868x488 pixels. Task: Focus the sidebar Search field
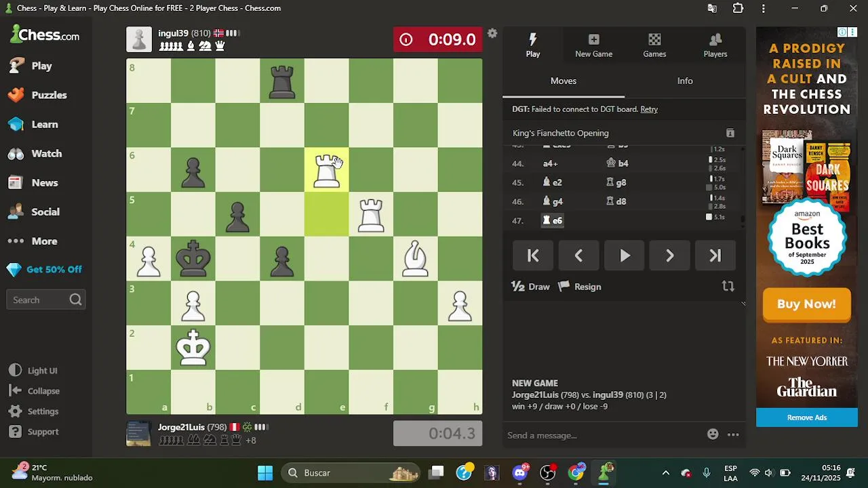coord(45,300)
